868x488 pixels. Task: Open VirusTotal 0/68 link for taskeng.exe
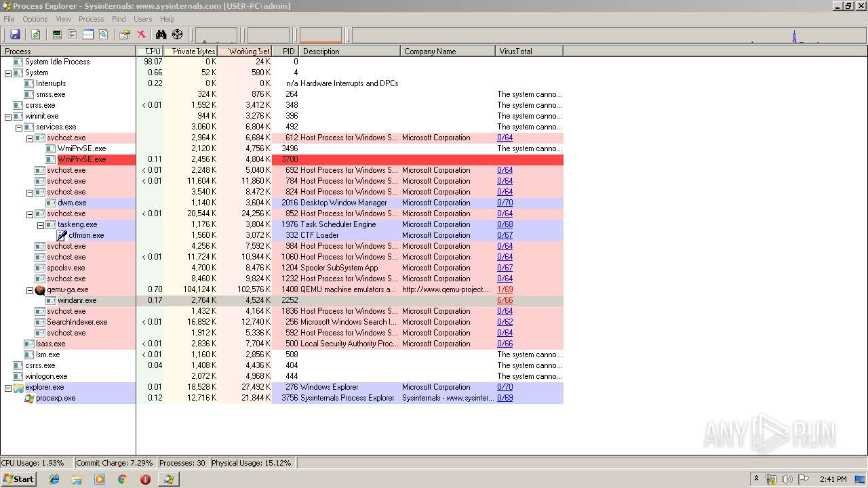coord(505,224)
